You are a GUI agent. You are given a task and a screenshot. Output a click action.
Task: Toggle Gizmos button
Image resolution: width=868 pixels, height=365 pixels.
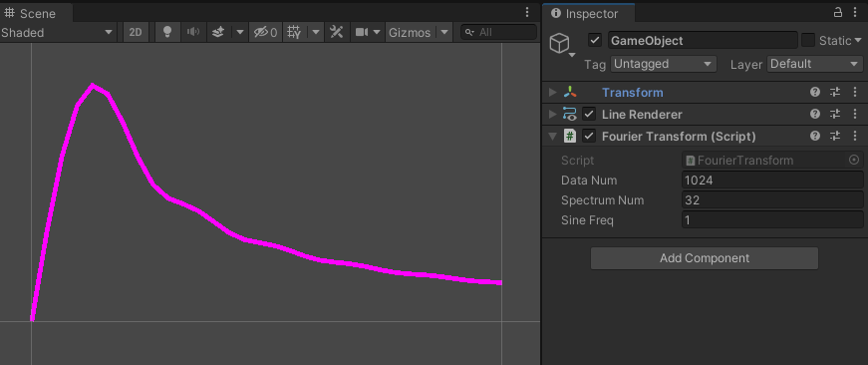(x=410, y=32)
